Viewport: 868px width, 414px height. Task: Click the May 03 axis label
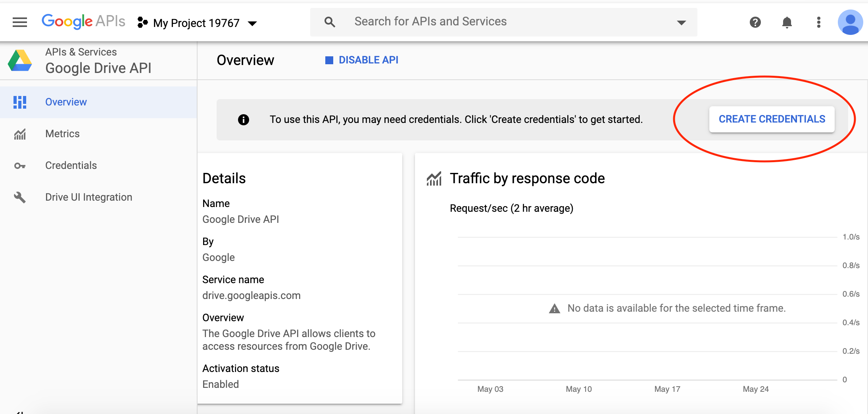point(490,389)
